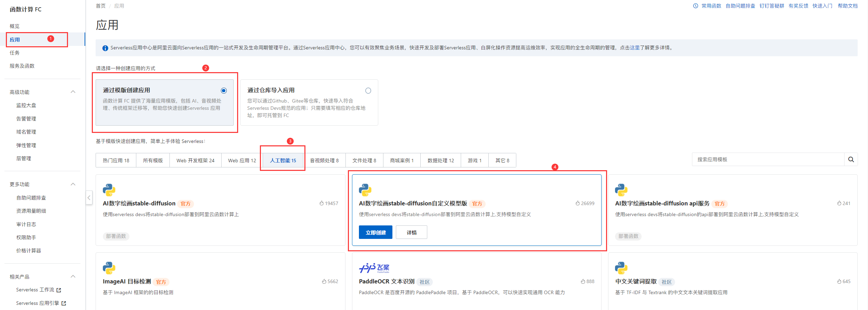
Task: Open the 文件处理 8 tab
Action: pos(364,161)
